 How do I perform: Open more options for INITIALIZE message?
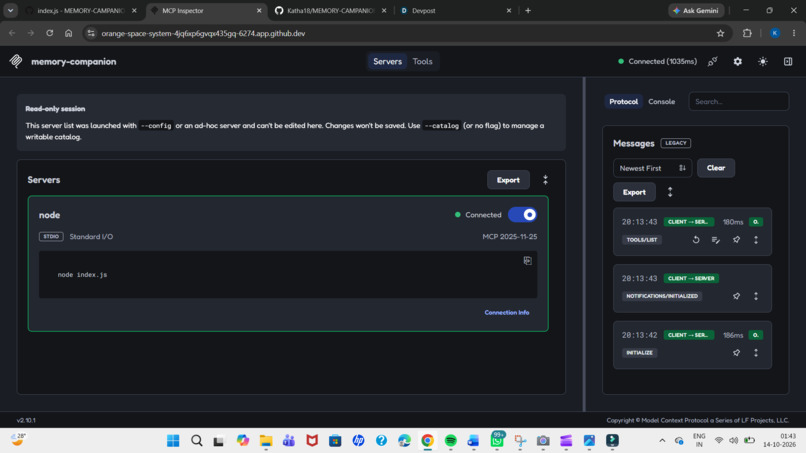click(756, 353)
